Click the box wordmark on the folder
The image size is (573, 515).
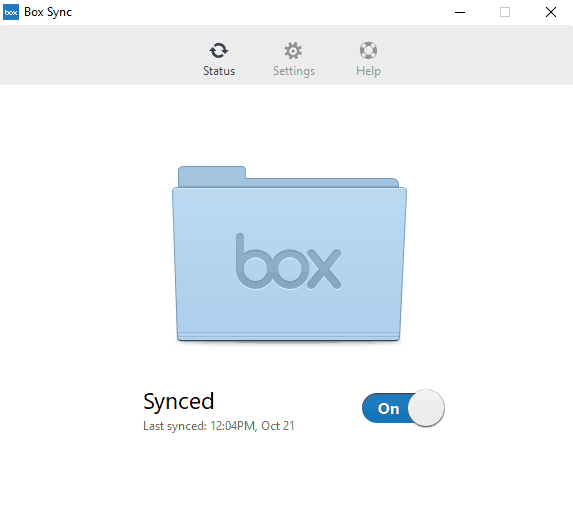tap(289, 261)
